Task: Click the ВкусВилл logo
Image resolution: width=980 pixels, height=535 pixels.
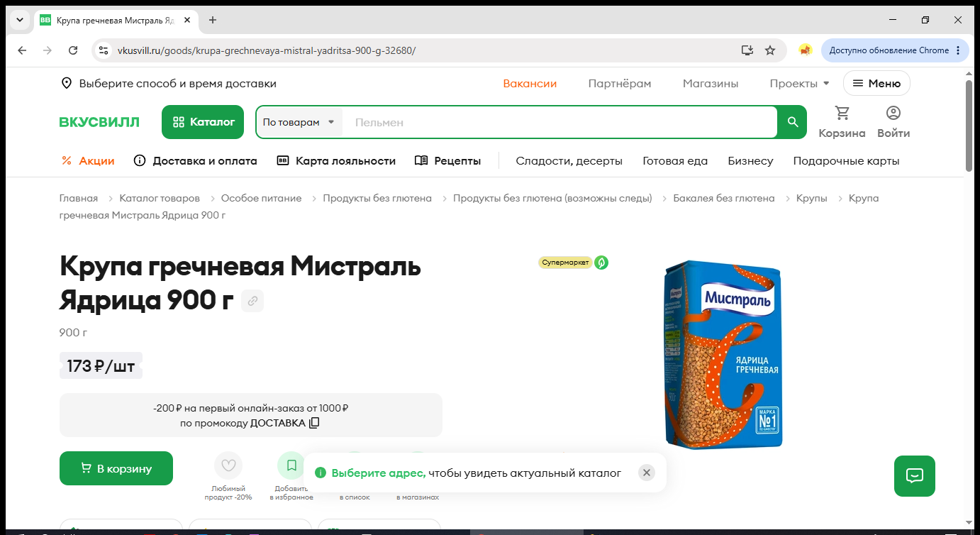Action: tap(99, 122)
